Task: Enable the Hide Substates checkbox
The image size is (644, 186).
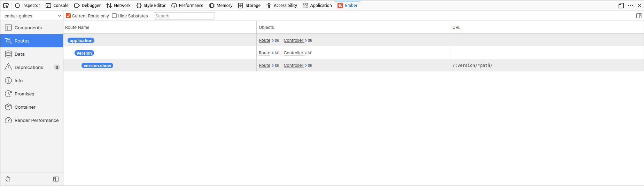Action: click(x=114, y=16)
